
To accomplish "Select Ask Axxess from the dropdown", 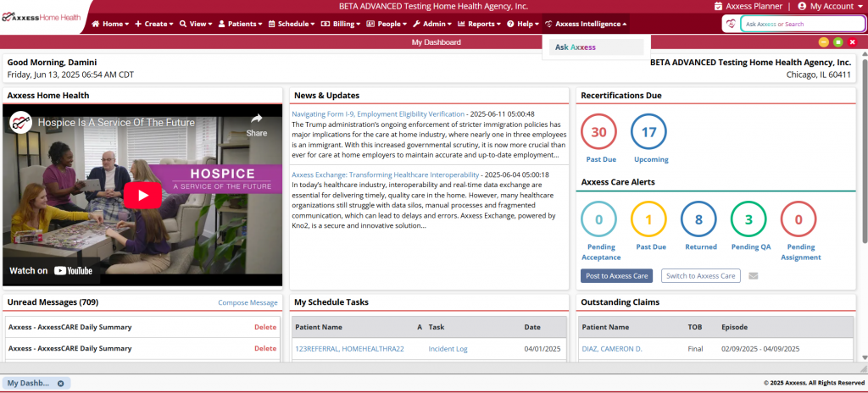I will coord(595,47).
